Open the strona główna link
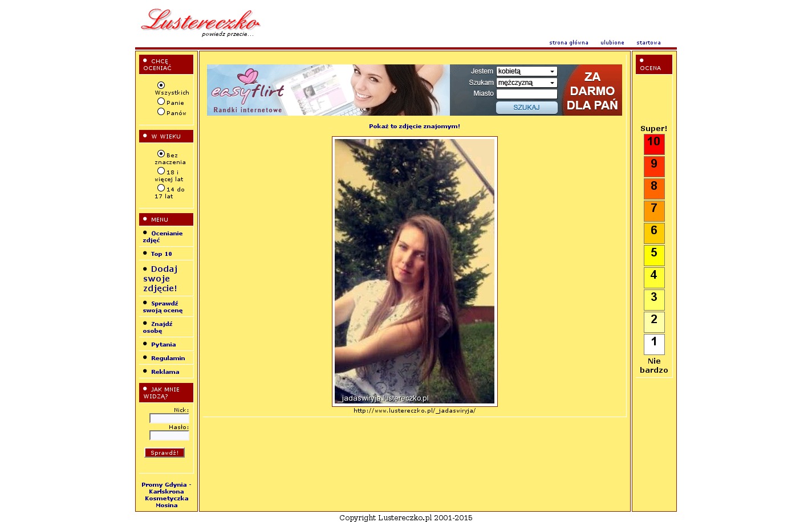 569,43
